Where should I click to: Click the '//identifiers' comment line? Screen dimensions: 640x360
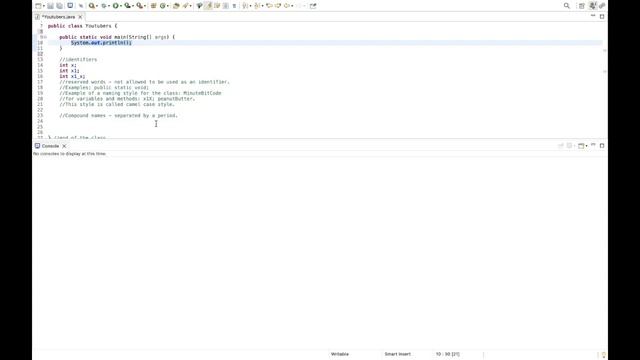(x=78, y=60)
